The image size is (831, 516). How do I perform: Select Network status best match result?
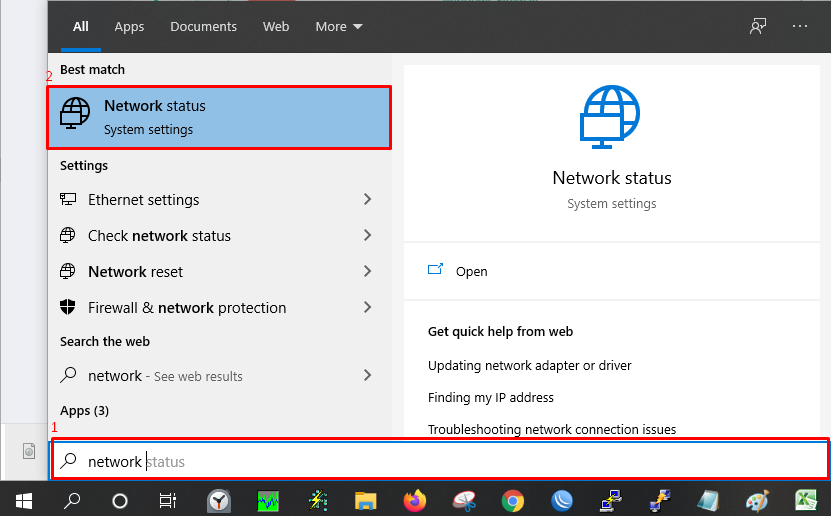click(219, 117)
